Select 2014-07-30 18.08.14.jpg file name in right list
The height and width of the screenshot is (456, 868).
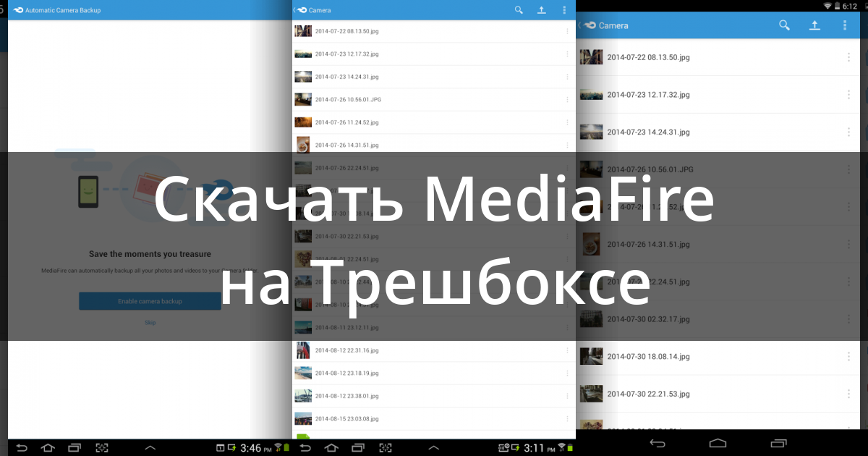pos(648,357)
